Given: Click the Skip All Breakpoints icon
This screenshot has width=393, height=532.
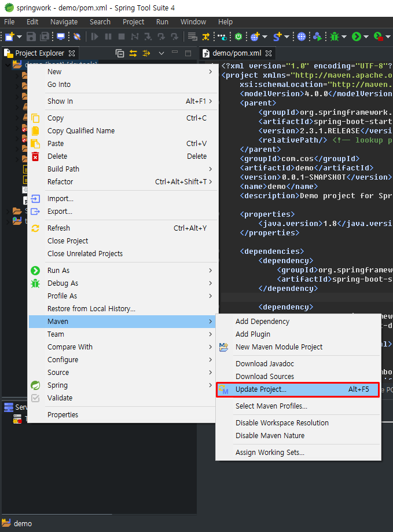Looking at the screenshot, I should point(77,37).
